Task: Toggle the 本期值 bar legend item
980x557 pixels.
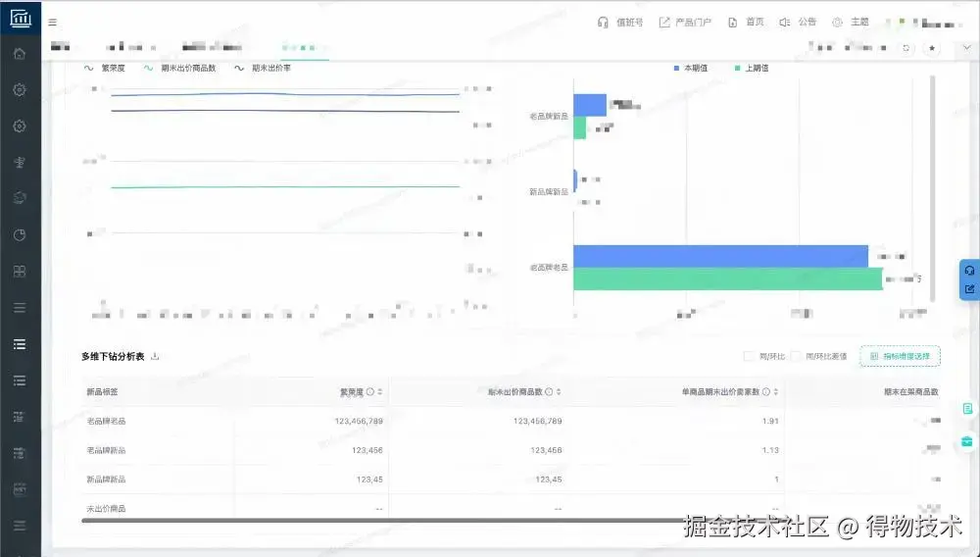Action: point(691,68)
